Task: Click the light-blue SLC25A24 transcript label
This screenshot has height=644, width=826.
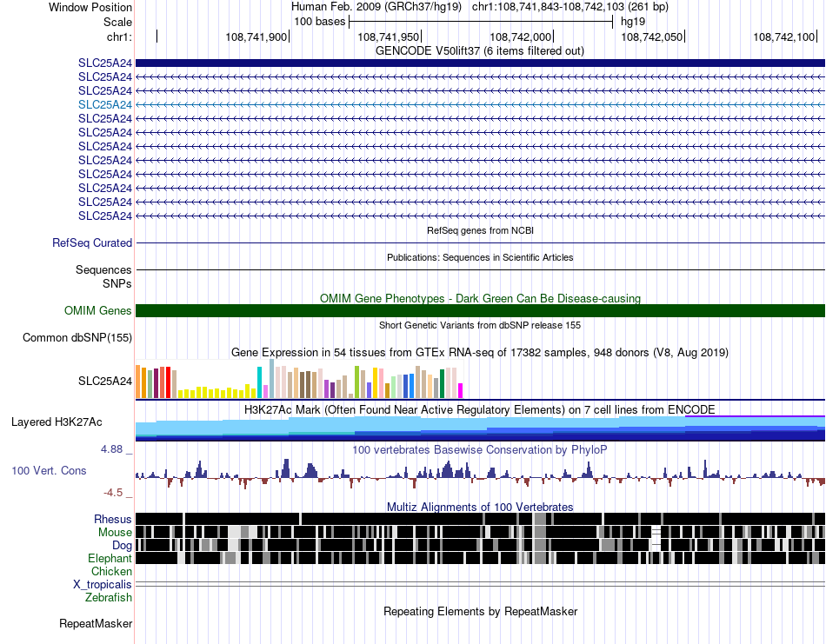Action: pyautogui.click(x=105, y=105)
